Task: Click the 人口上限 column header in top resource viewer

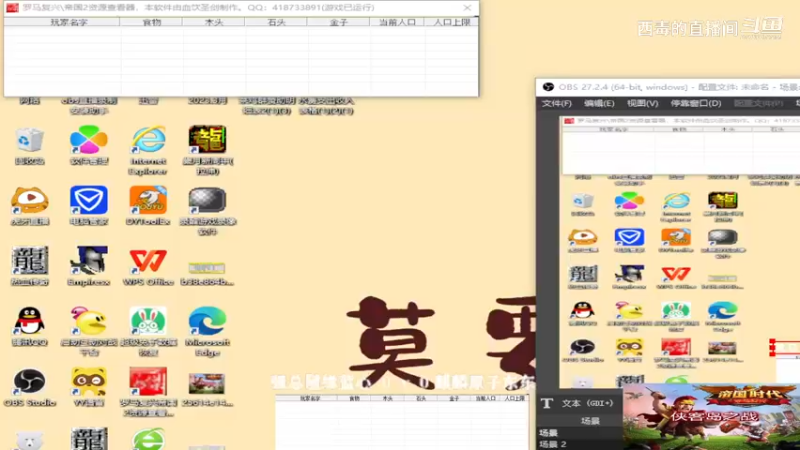Action: [x=452, y=22]
